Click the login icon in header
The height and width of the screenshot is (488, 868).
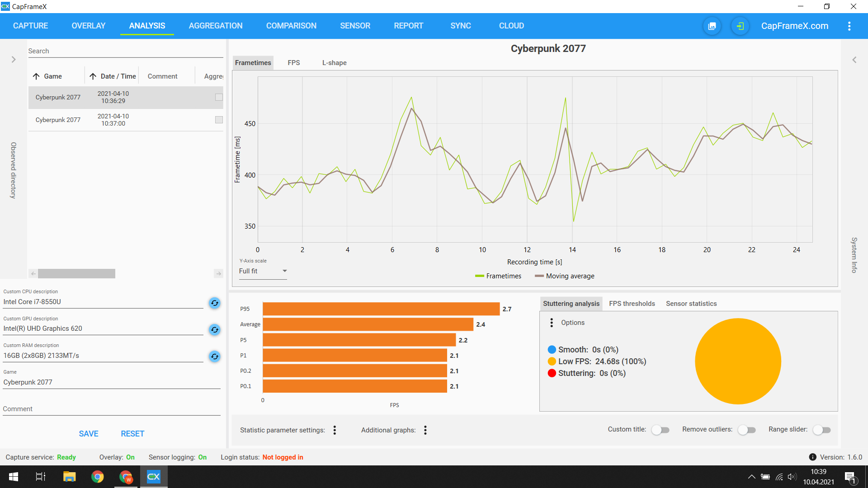[x=740, y=26]
